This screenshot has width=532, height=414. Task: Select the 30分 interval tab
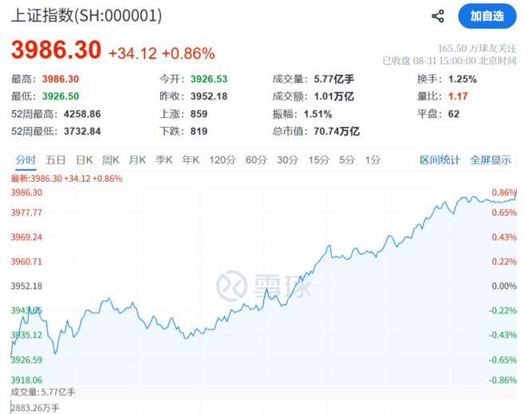(x=287, y=160)
